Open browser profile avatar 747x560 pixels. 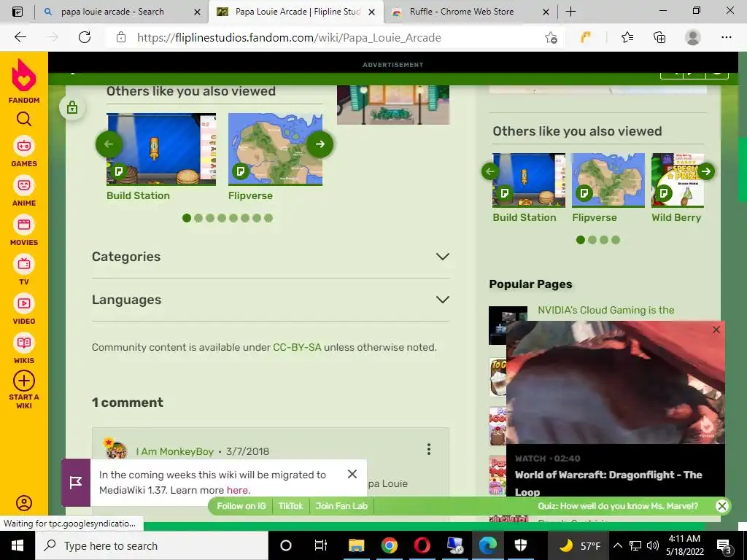coord(693,37)
